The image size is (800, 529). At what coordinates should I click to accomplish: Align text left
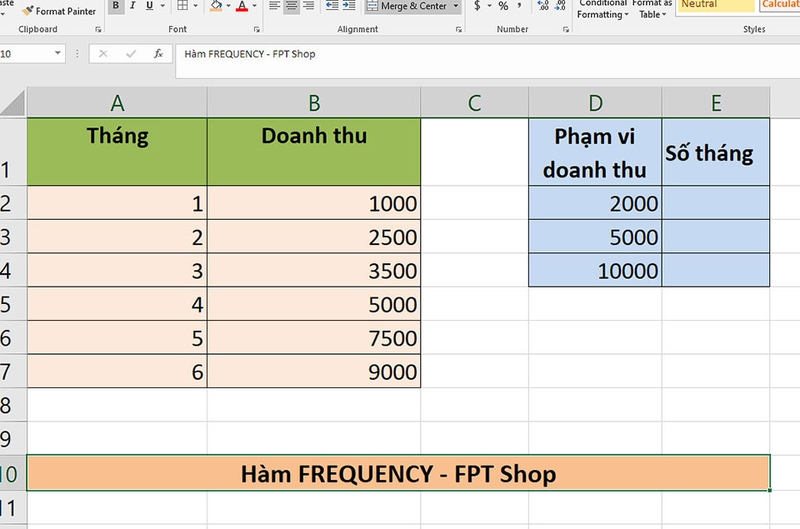click(x=274, y=6)
